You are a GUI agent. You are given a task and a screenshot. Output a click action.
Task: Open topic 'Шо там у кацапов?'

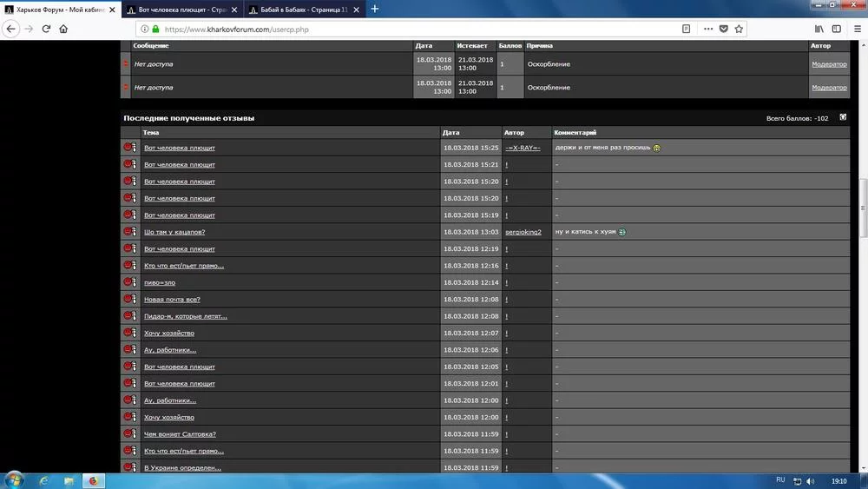pos(174,232)
